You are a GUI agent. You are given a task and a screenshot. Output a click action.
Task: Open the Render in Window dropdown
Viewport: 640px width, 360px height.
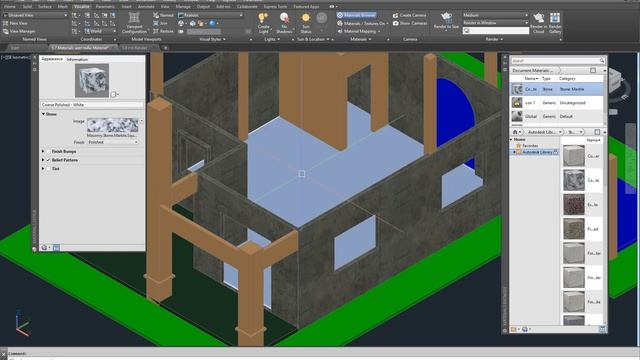(495, 23)
